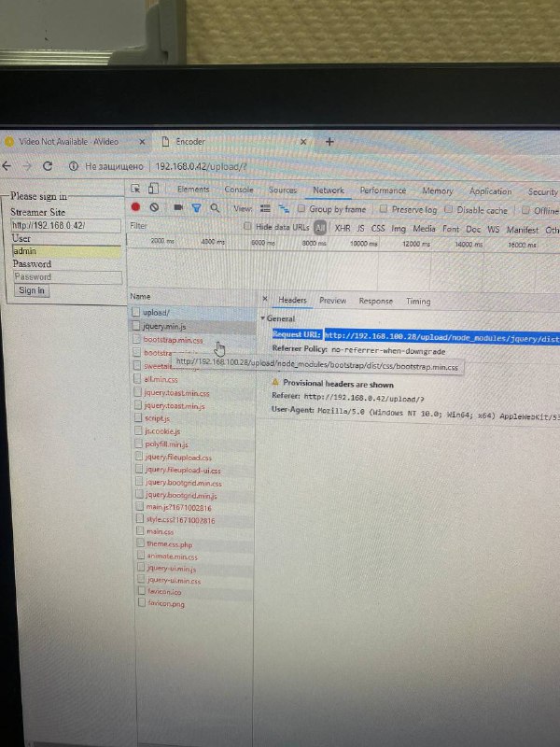560x747 pixels.
Task: Toggle device toolbar icon in DevTools
Action: pos(153,189)
